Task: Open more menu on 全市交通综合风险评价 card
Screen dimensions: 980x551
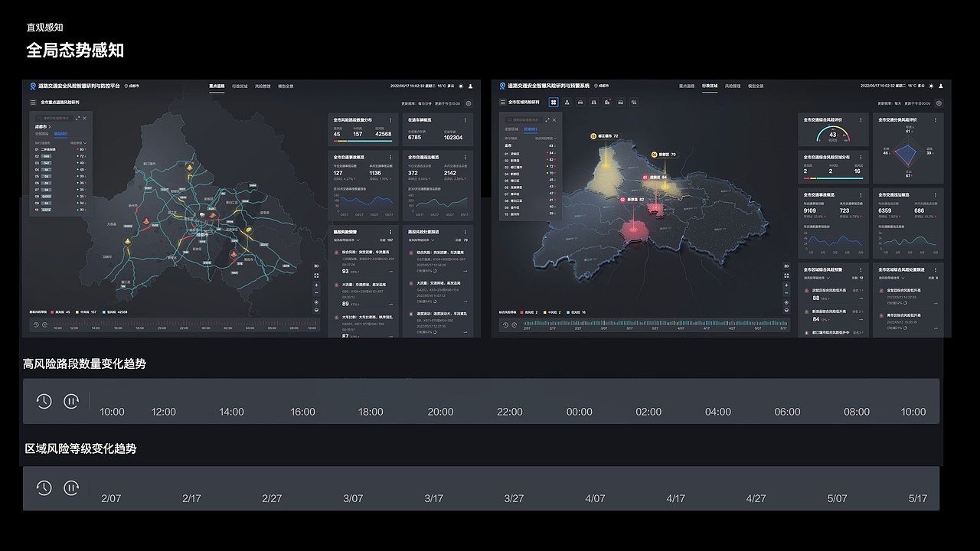Action: click(861, 120)
